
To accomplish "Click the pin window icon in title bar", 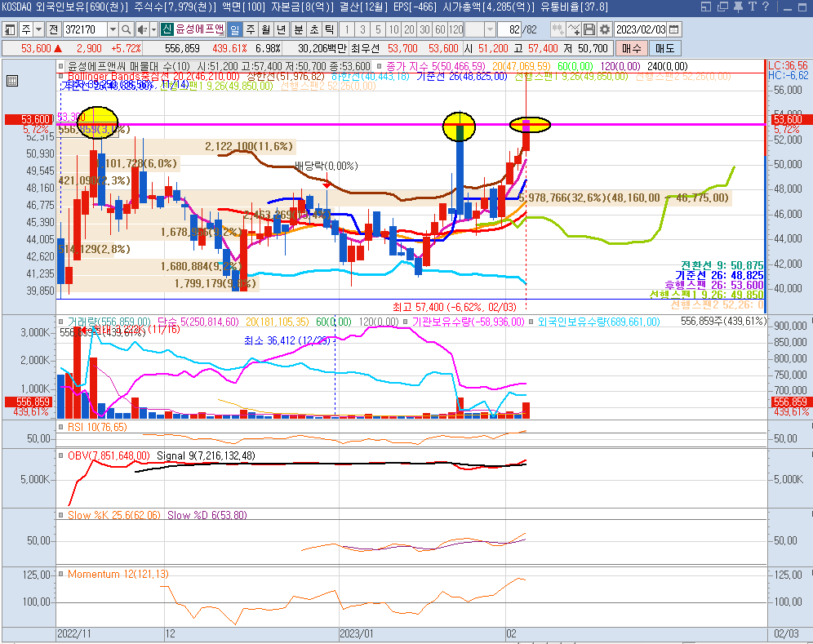I will pos(739,7).
